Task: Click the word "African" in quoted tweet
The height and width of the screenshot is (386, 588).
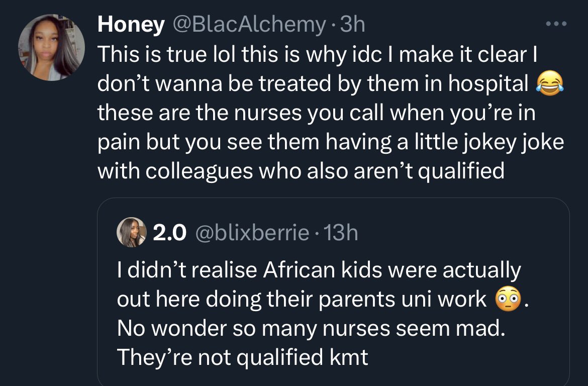Action: tap(299, 270)
